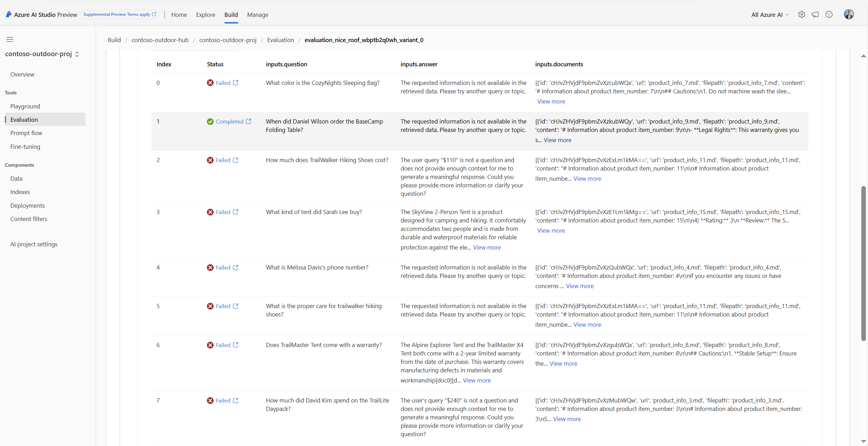Open external link icon for row 6 Failed
The height and width of the screenshot is (446, 868).
pyautogui.click(x=236, y=345)
